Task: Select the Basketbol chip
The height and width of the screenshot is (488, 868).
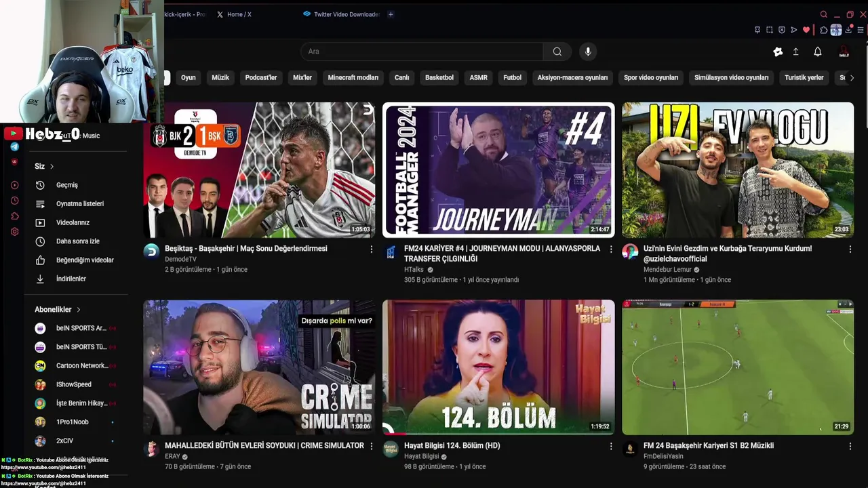Action: tap(439, 78)
